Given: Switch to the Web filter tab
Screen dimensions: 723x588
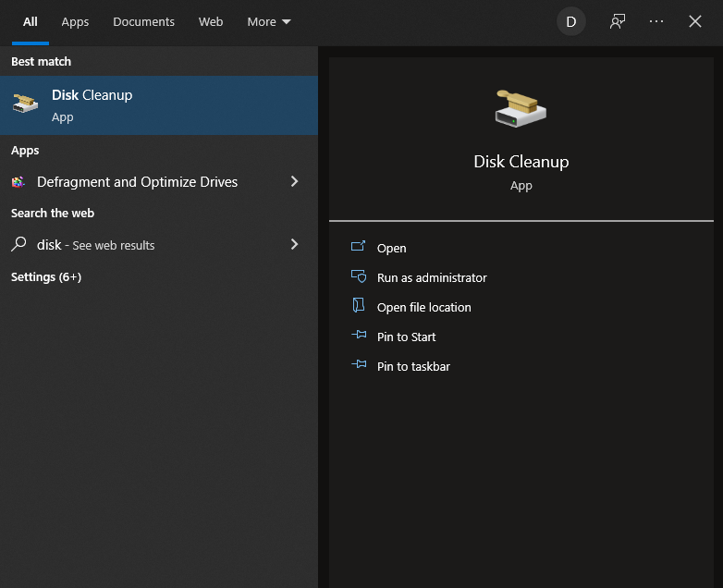Looking at the screenshot, I should (x=211, y=21).
